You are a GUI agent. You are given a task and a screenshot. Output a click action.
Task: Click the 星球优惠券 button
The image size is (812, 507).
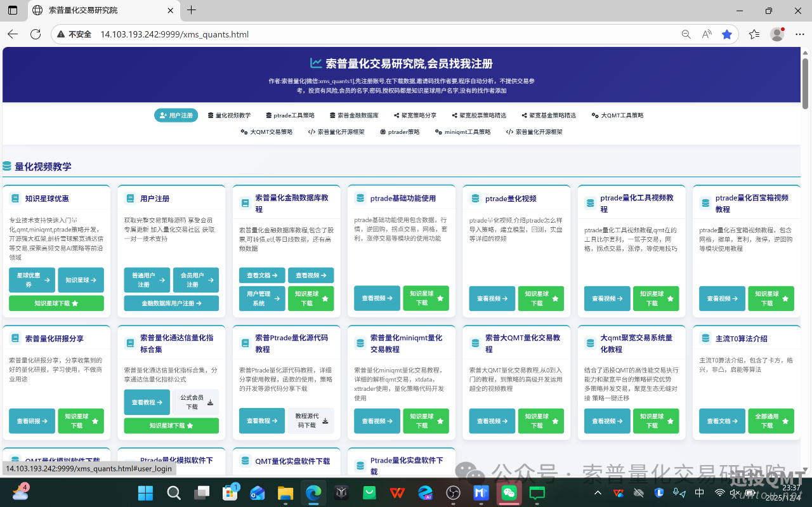click(x=32, y=280)
